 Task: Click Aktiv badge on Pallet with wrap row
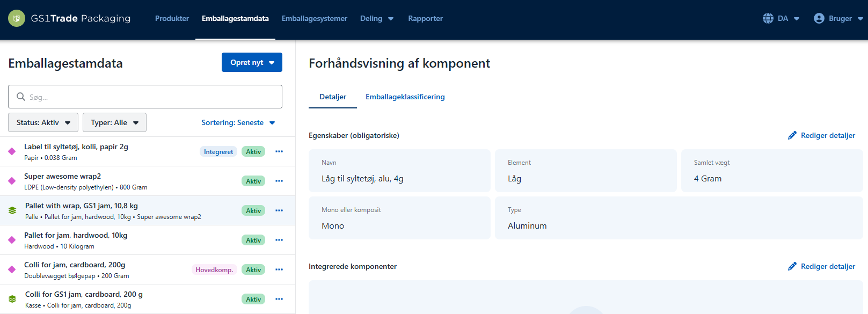click(x=253, y=210)
